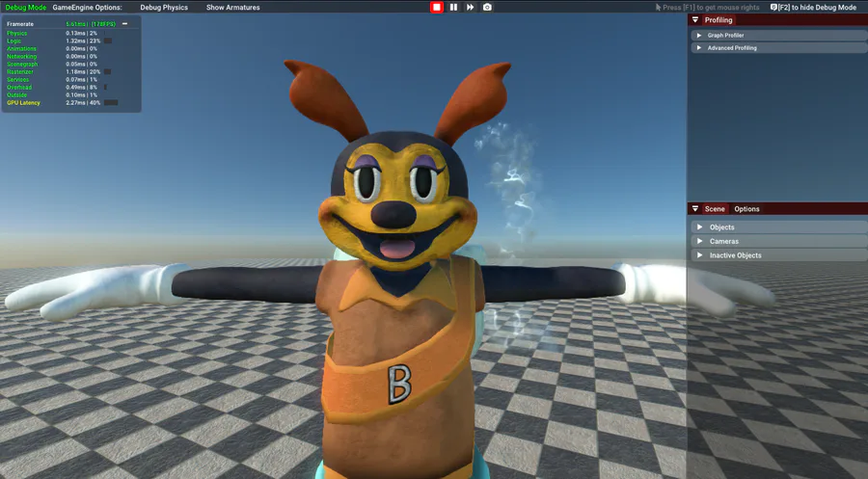Collapse the Profiling panel using its triangle
The width and height of the screenshot is (868, 479).
point(695,20)
